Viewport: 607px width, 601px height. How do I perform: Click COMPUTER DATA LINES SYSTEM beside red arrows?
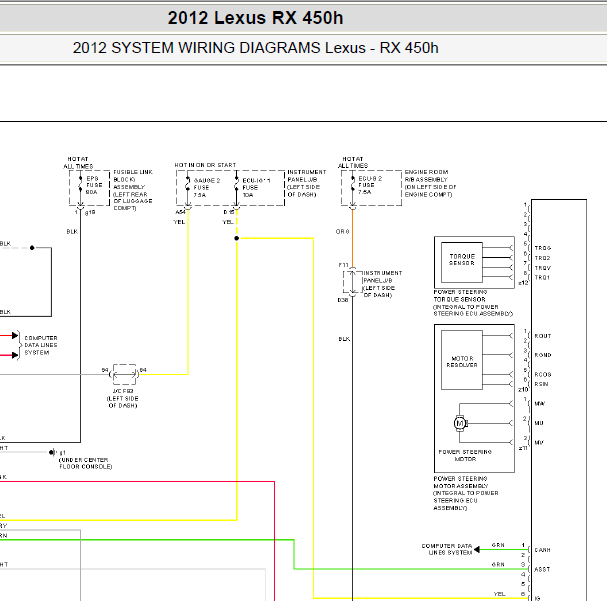[41, 345]
